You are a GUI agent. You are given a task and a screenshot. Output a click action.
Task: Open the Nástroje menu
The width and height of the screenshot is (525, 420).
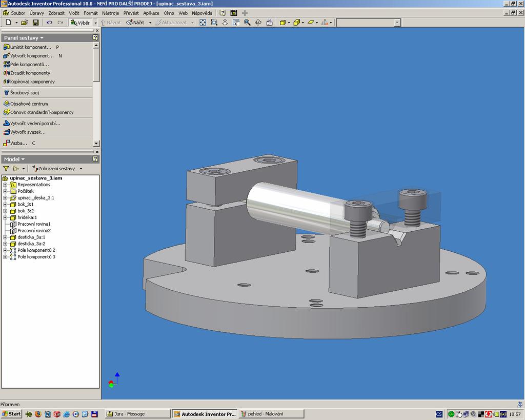click(111, 13)
